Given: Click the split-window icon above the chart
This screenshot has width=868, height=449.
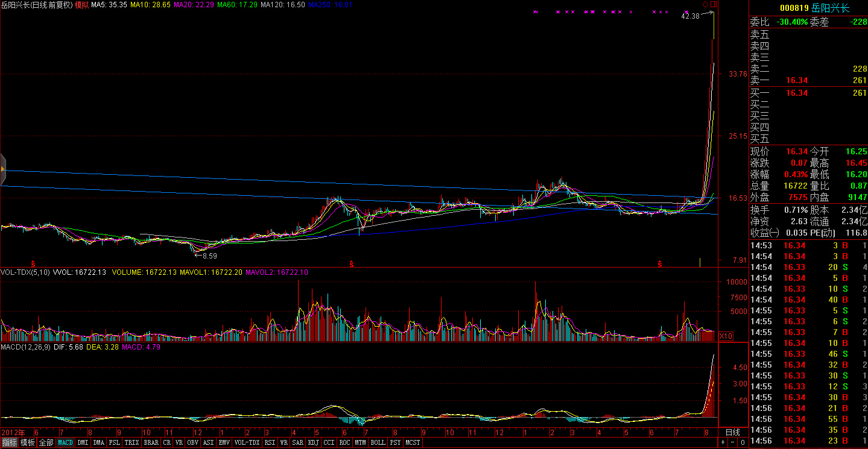Looking at the screenshot, I should pyautogui.click(x=713, y=5).
